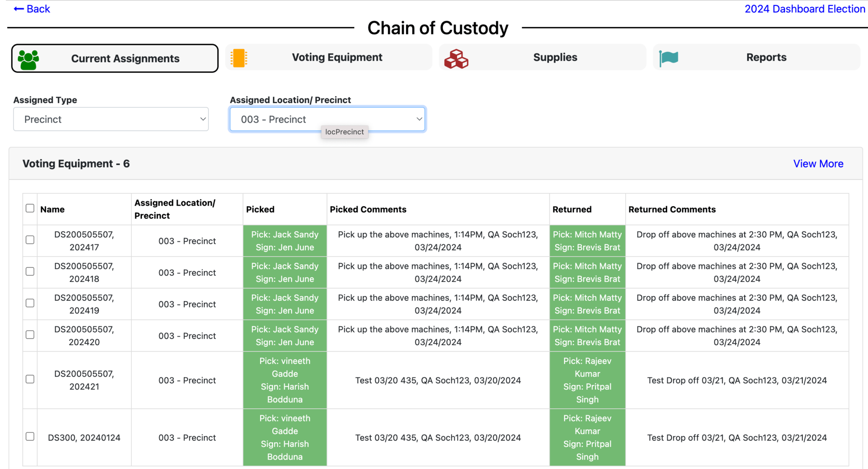Image resolution: width=868 pixels, height=469 pixels.
Task: Click the green Returned cell for DS300
Action: point(587,437)
